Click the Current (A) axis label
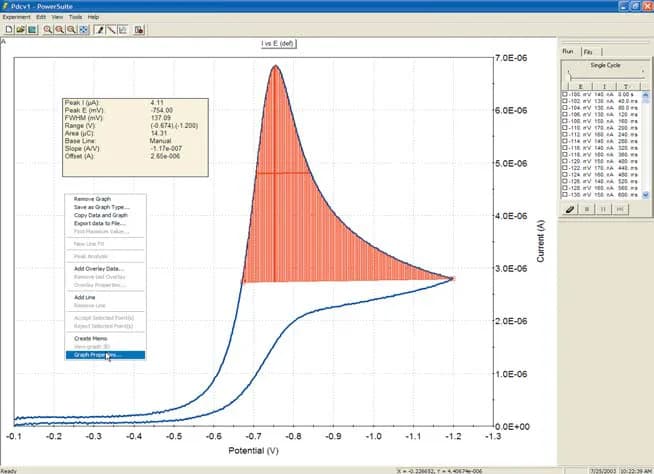This screenshot has width=654, height=474. click(x=541, y=241)
